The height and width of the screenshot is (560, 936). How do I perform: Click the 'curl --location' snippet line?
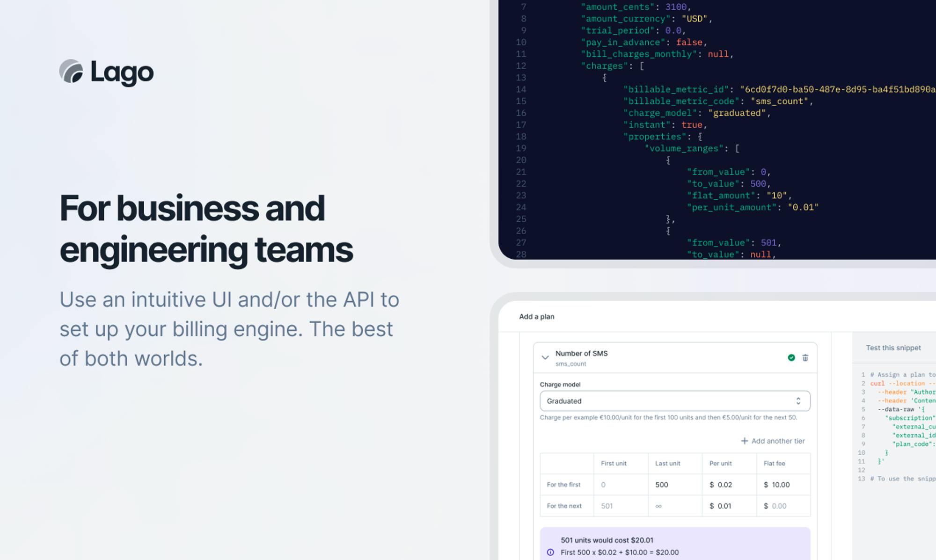[x=903, y=383]
